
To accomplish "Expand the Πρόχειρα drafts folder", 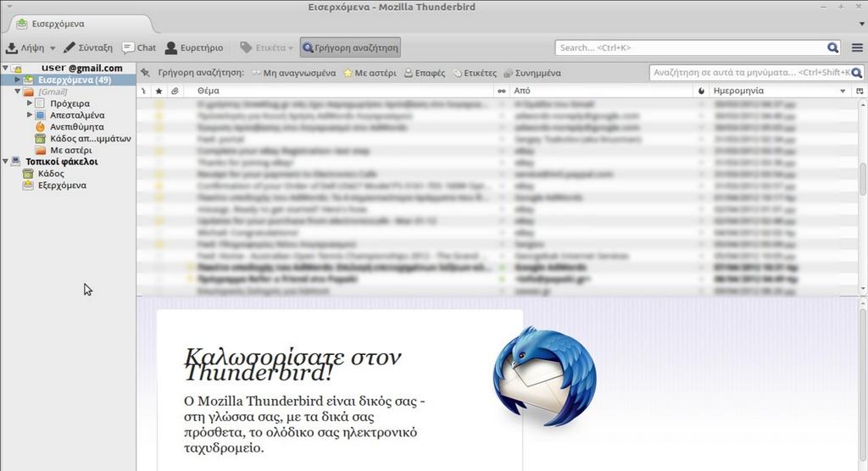I will [x=30, y=103].
